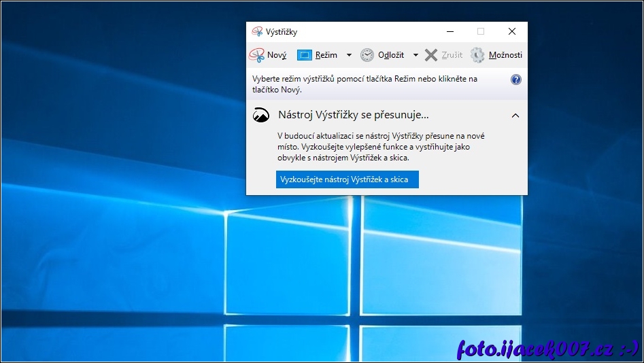Click the scissors icon for Nový

pyautogui.click(x=256, y=55)
